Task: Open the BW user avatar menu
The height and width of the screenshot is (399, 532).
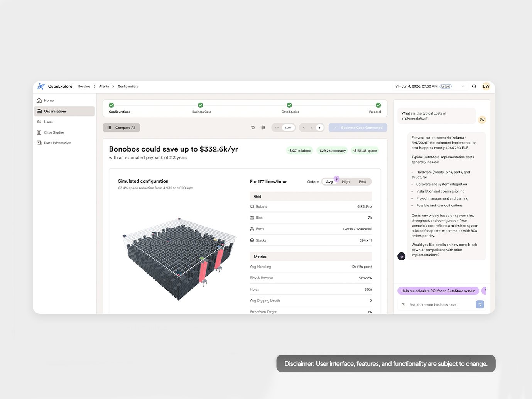Action: tap(486, 86)
